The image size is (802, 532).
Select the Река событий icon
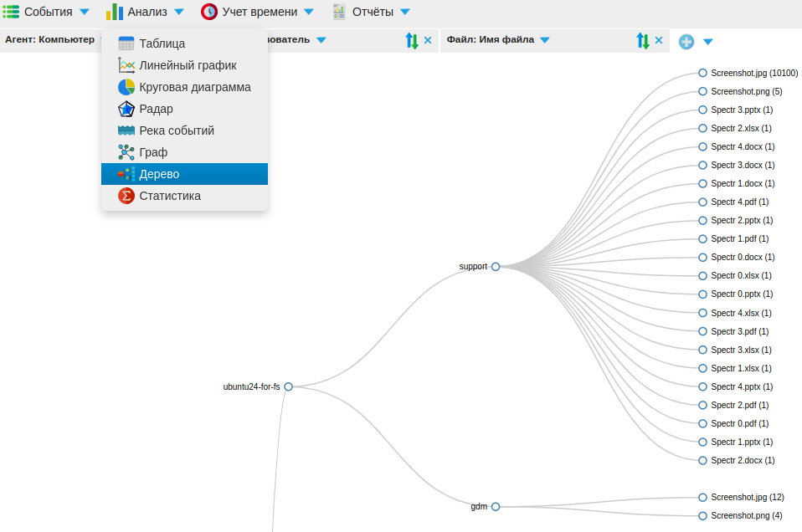tap(126, 130)
